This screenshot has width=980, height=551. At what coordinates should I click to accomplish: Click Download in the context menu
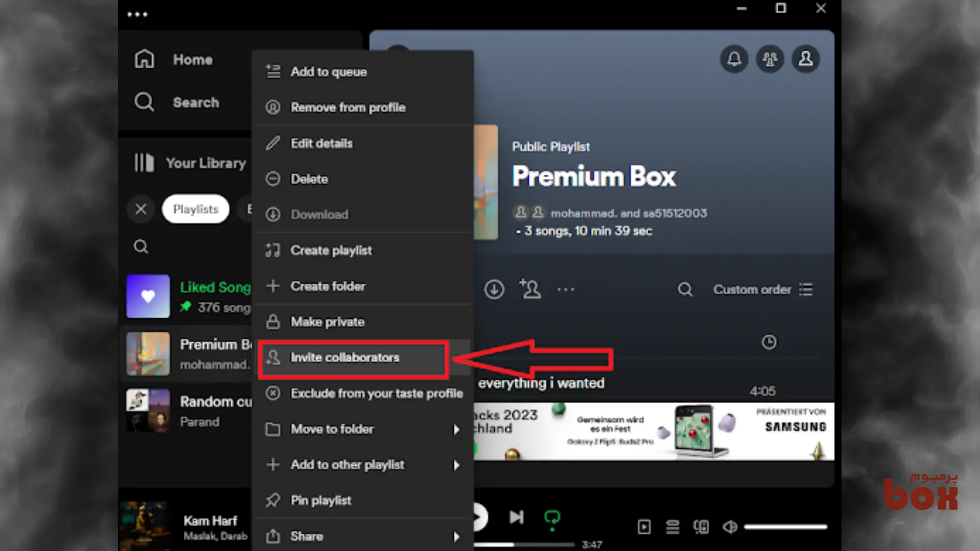pyautogui.click(x=363, y=215)
